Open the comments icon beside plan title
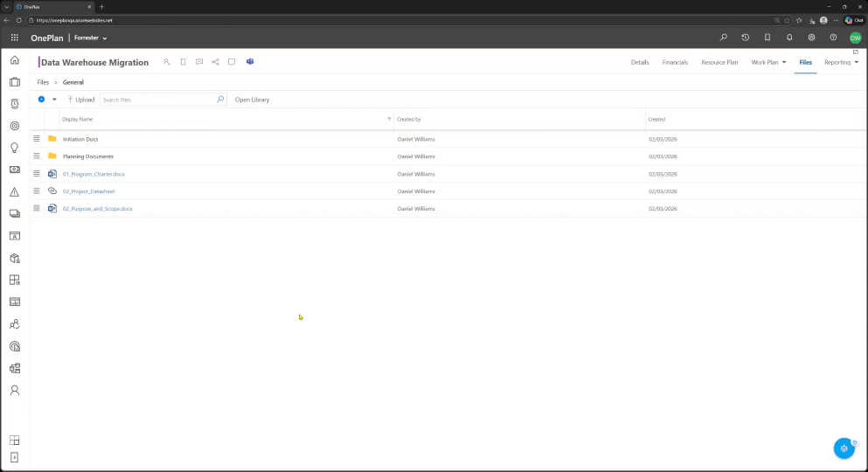This screenshot has width=868, height=472. click(x=199, y=62)
